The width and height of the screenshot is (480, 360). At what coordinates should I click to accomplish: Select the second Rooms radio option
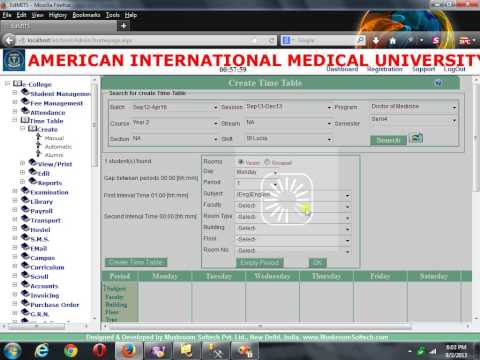267,162
